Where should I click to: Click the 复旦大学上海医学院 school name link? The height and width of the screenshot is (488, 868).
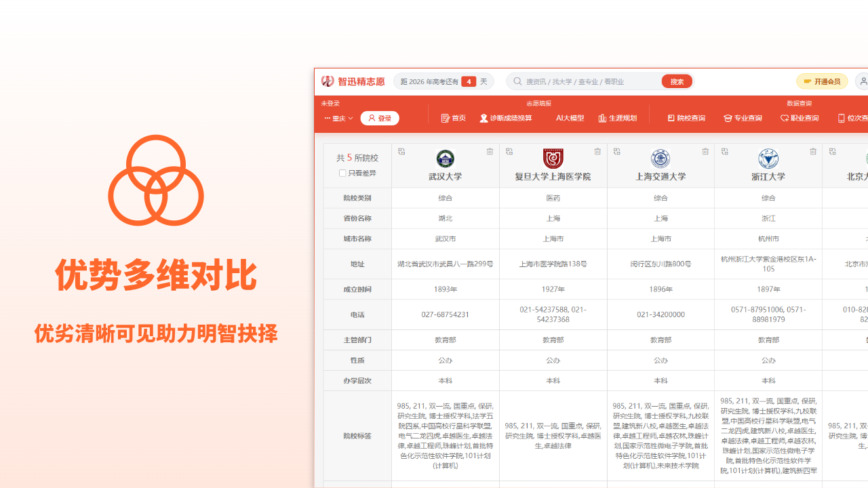pos(553,177)
